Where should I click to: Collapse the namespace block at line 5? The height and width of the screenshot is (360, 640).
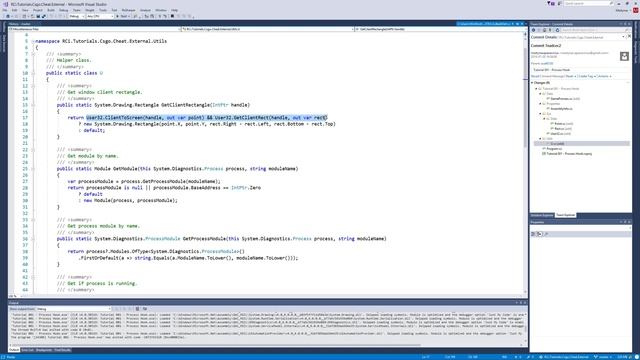tap(33, 41)
